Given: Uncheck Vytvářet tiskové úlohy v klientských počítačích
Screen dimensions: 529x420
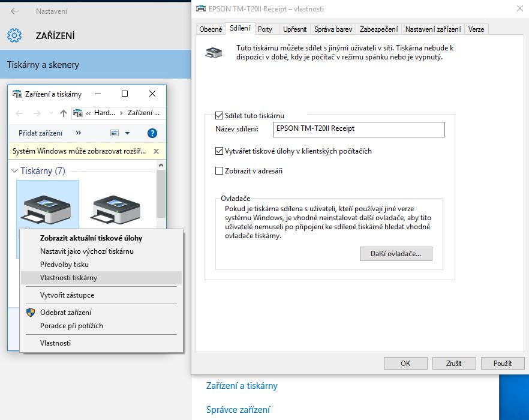Looking at the screenshot, I should 220,151.
